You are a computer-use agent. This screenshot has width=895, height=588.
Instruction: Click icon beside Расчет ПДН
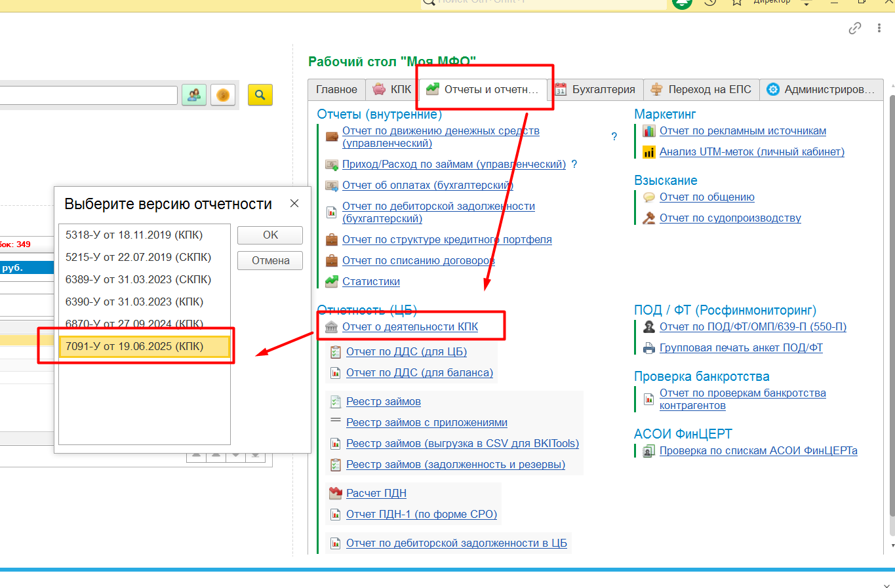coord(336,493)
